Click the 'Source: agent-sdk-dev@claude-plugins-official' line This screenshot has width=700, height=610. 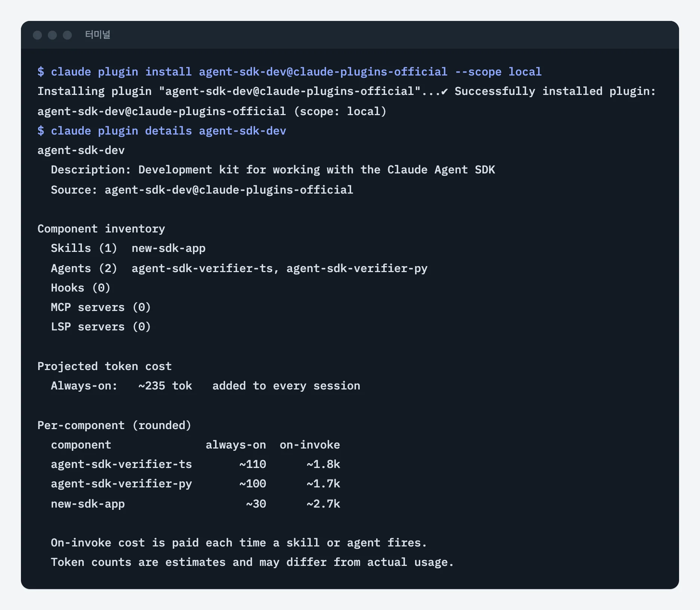(202, 190)
